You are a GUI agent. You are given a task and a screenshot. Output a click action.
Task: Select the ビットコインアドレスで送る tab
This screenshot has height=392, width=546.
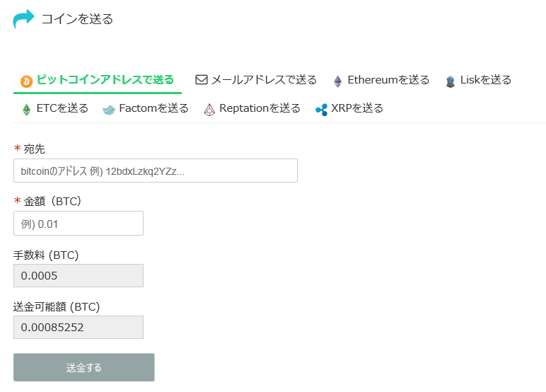[105, 80]
